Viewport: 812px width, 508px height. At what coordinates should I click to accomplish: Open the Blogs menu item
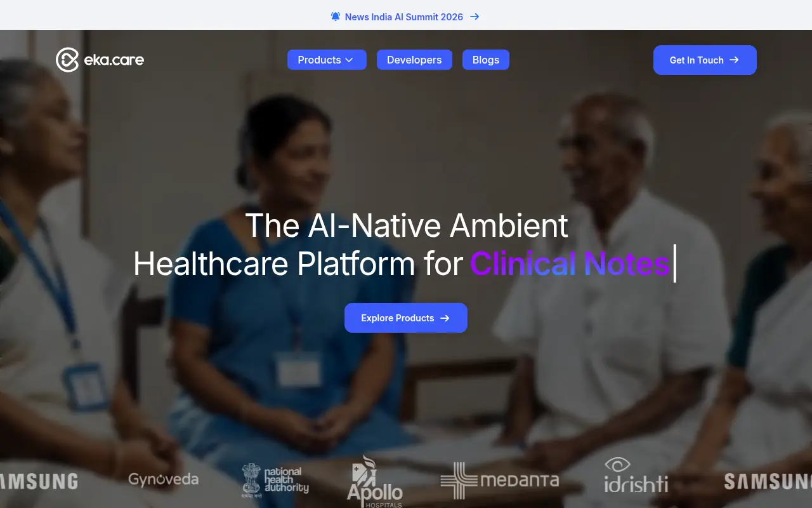tap(486, 60)
